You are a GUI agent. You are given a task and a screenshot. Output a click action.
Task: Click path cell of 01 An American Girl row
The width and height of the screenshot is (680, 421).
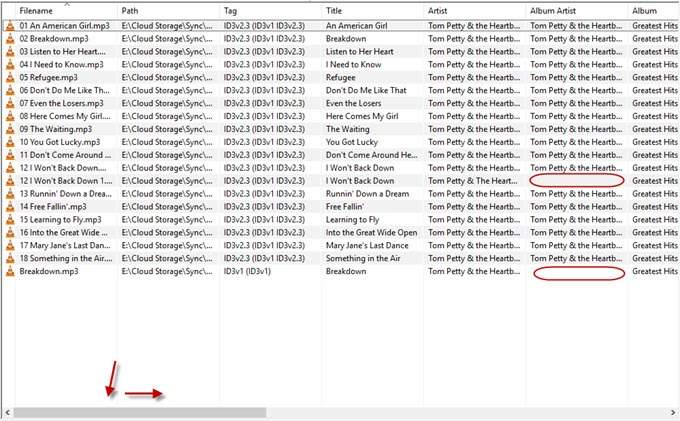[x=167, y=26]
